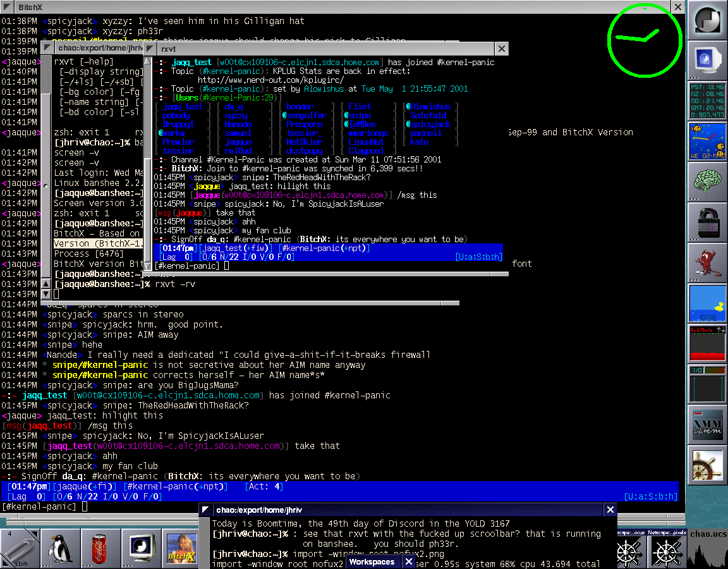Launch the red soda can icon

[100, 549]
